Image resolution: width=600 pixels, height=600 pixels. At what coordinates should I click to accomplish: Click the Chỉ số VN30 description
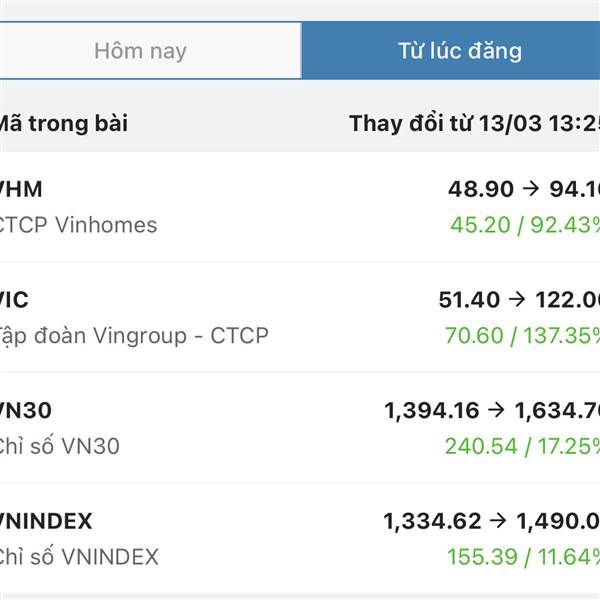pyautogui.click(x=59, y=446)
